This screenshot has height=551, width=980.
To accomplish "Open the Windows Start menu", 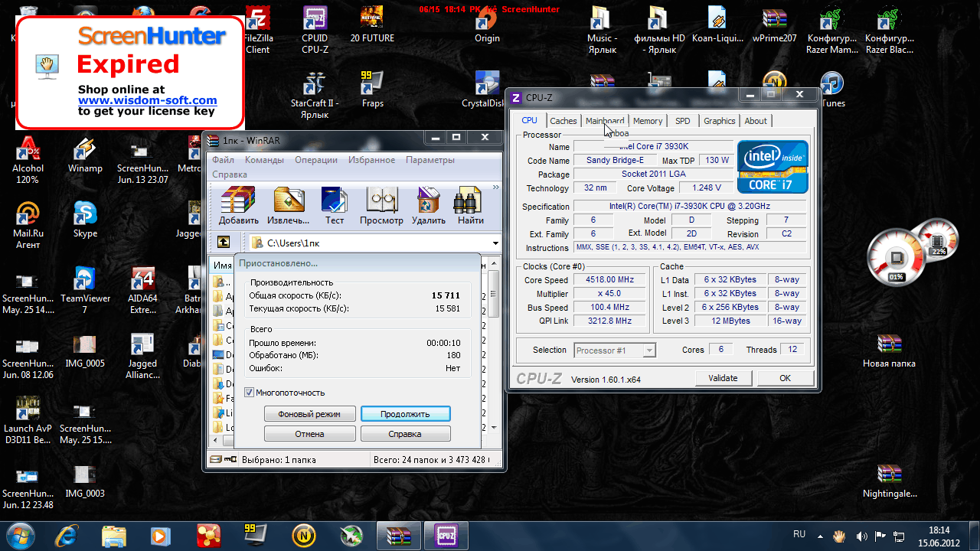I will [x=21, y=534].
